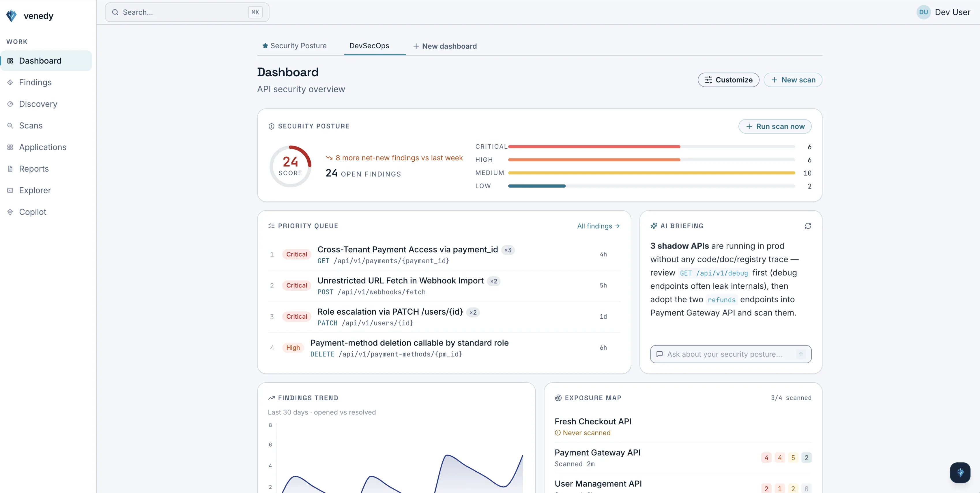Open the Dev User account menu

pyautogui.click(x=943, y=12)
